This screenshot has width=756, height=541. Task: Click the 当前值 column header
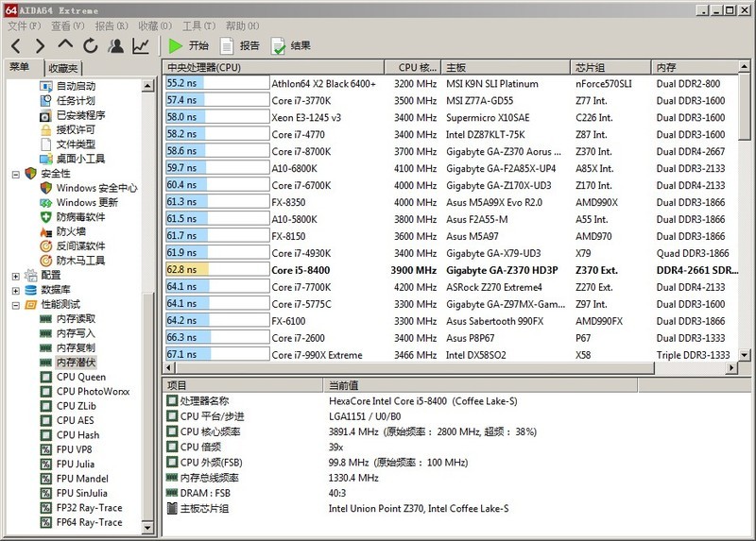click(x=481, y=385)
